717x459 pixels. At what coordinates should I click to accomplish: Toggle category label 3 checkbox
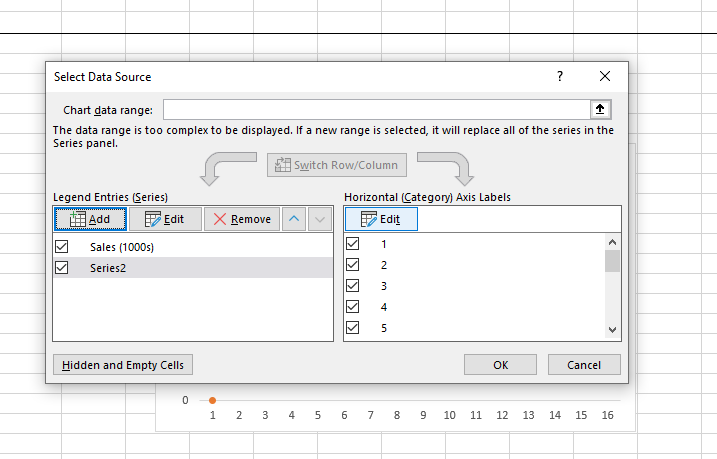click(352, 286)
